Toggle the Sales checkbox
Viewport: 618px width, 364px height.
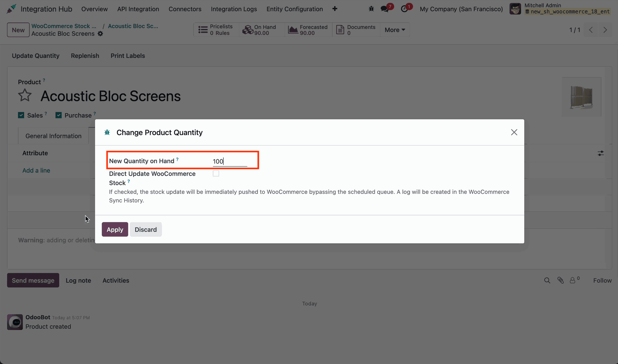(21, 115)
